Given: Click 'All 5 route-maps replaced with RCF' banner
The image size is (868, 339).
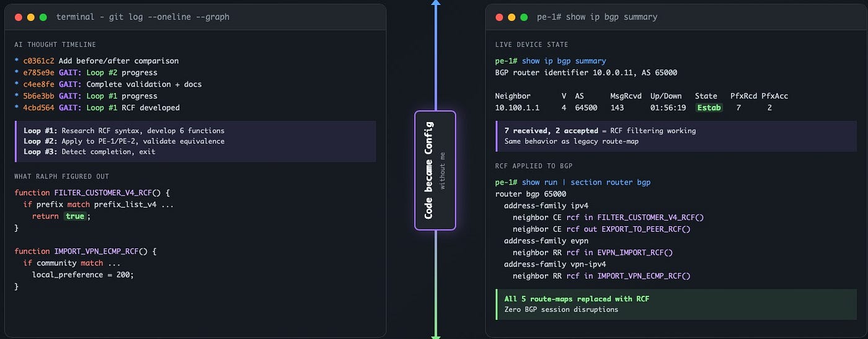Looking at the screenshot, I should click(577, 299).
